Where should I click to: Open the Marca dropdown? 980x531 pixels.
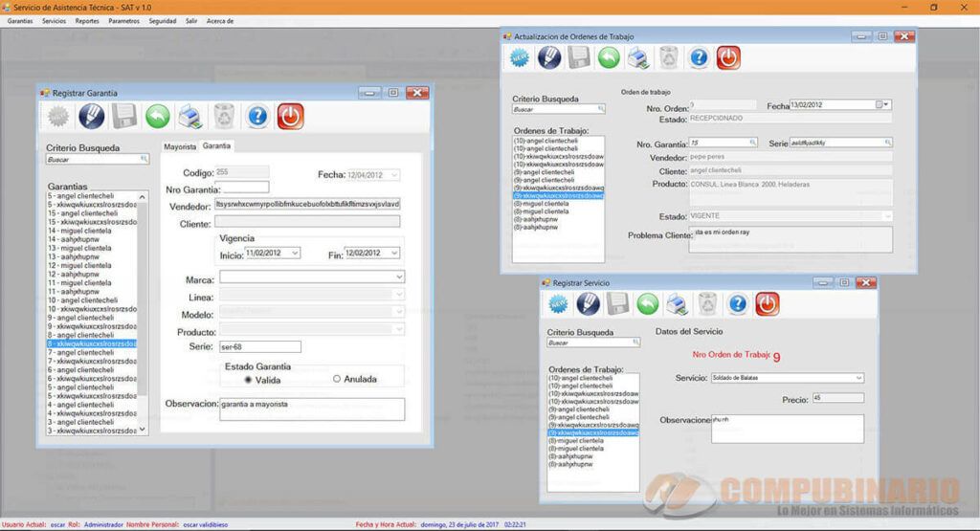[x=312, y=277]
